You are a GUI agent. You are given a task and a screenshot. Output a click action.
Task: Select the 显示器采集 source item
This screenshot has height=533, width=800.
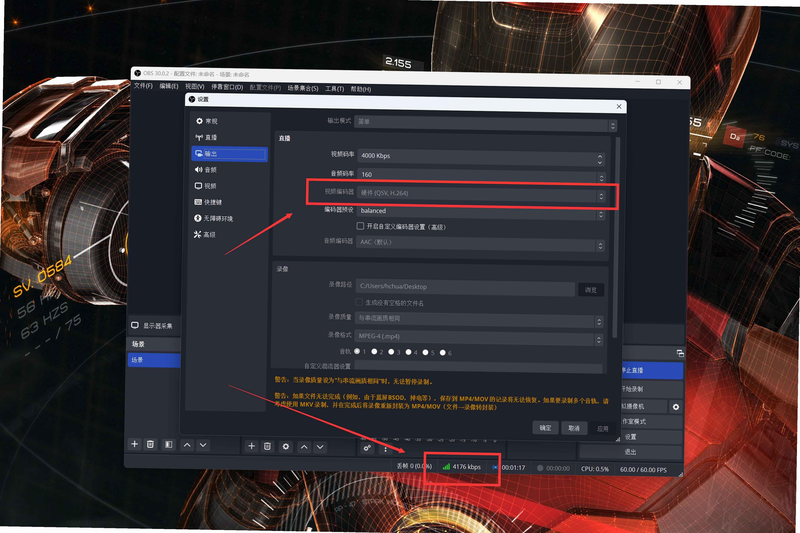153,325
